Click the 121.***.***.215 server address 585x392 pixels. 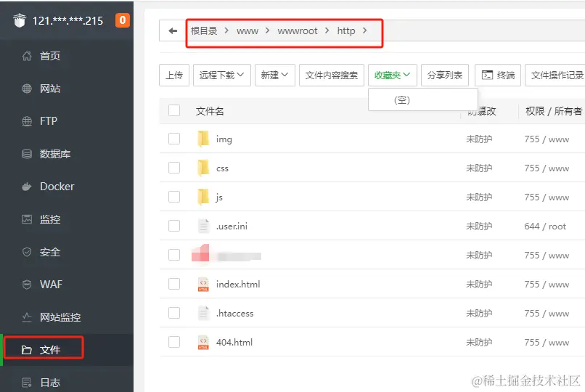(67, 20)
